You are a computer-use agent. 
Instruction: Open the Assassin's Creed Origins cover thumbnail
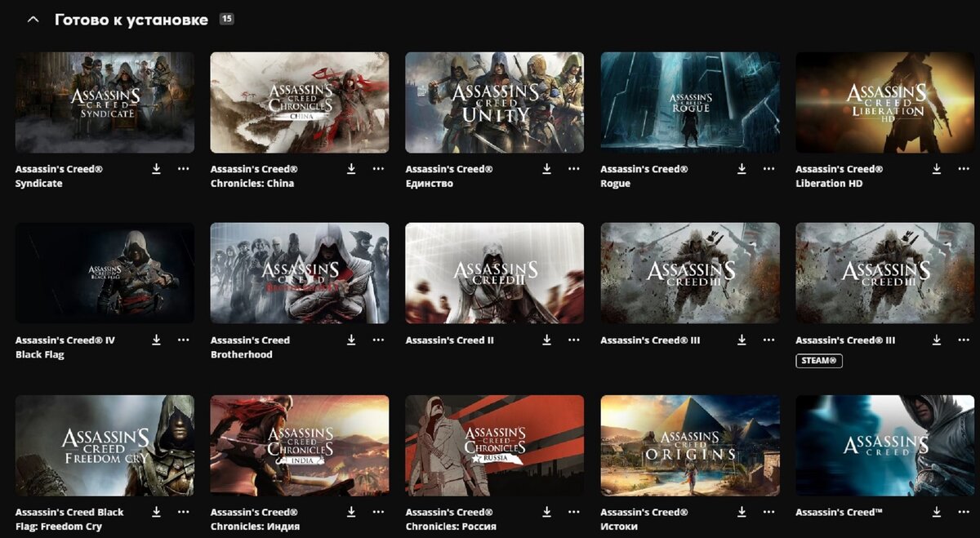click(x=690, y=446)
